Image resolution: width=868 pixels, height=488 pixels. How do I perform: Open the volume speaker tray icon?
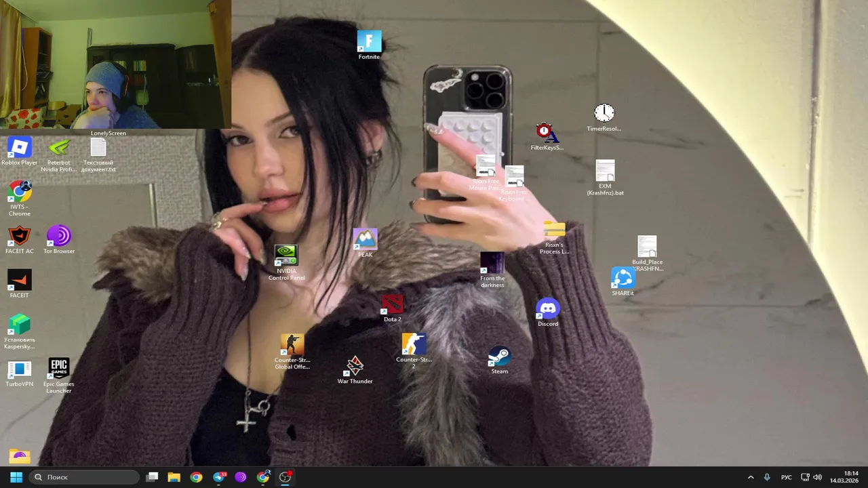pos(818,477)
